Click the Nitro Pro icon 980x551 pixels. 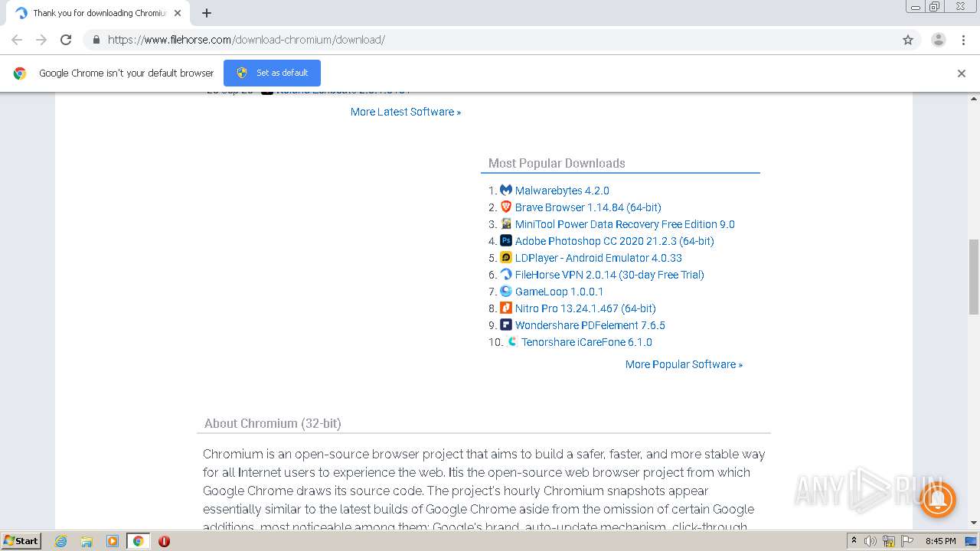point(505,308)
